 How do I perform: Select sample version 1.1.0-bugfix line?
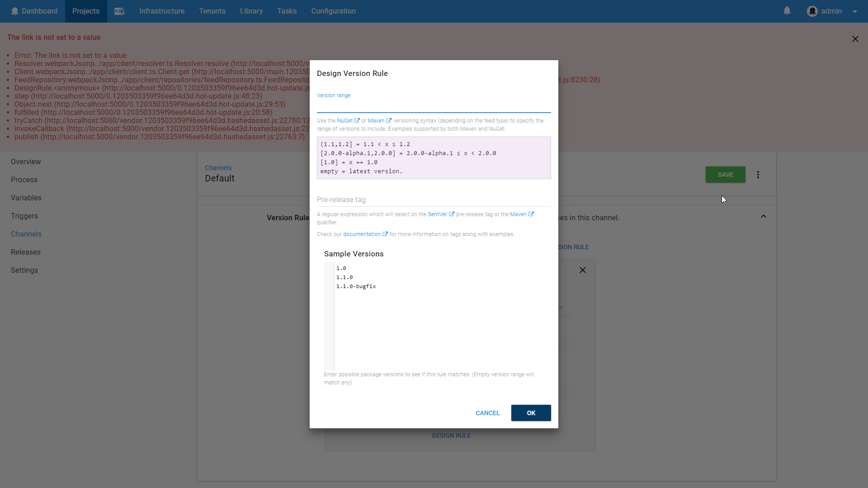(356, 286)
